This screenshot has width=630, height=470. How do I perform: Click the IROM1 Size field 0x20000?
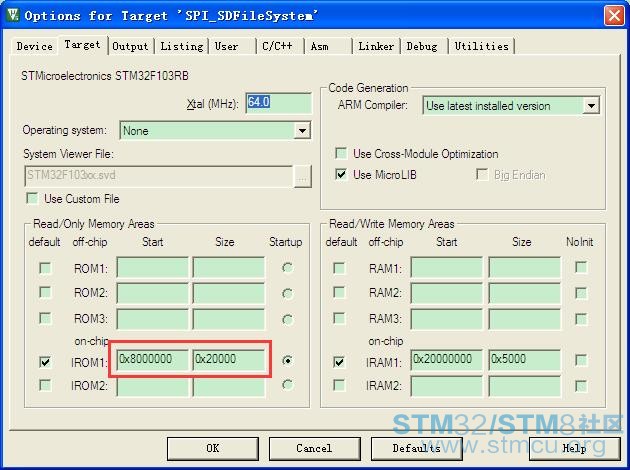[229, 360]
